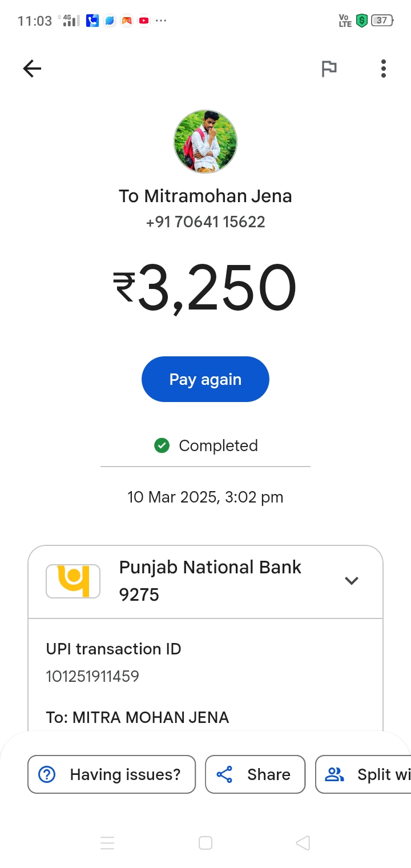Tap the Android home navigation button
Screen dimensions: 411x868
(205, 843)
